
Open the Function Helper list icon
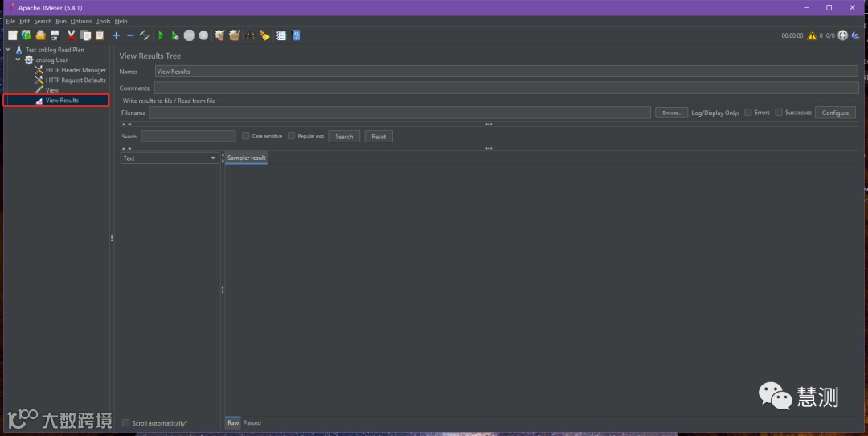[x=281, y=35]
